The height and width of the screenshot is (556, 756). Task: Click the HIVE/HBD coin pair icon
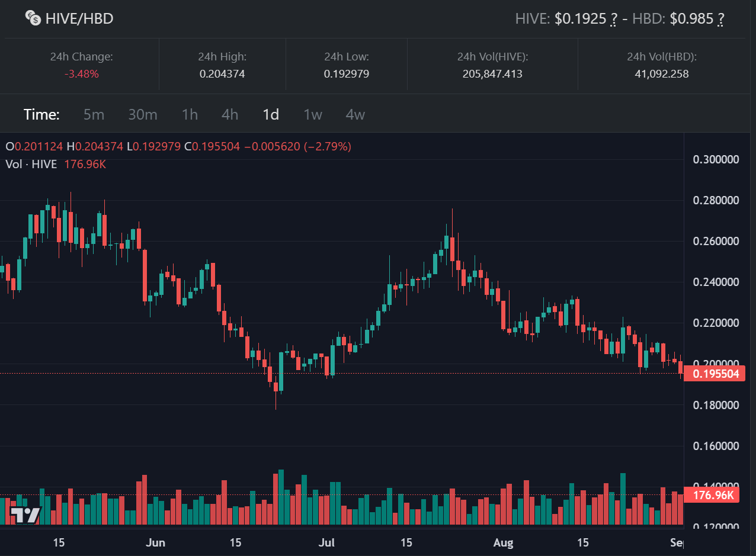point(33,18)
